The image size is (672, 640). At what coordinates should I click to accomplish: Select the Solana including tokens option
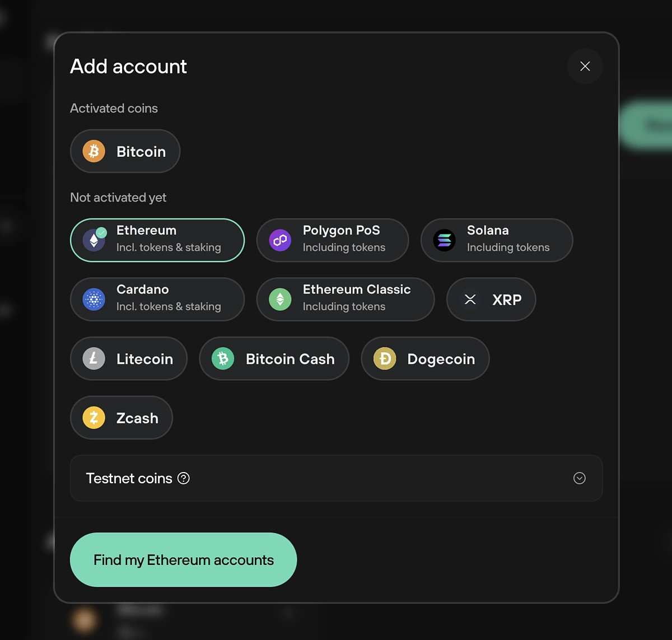click(497, 240)
